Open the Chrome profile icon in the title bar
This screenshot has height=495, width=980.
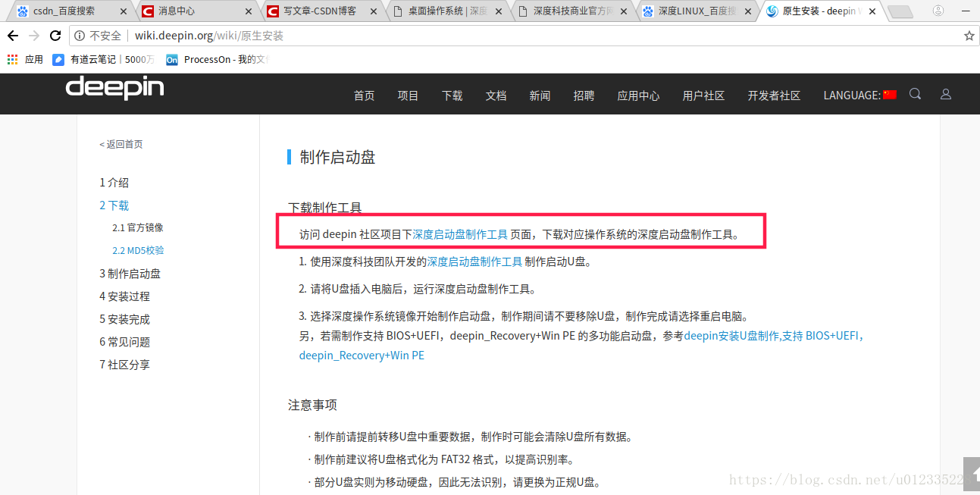click(x=938, y=11)
